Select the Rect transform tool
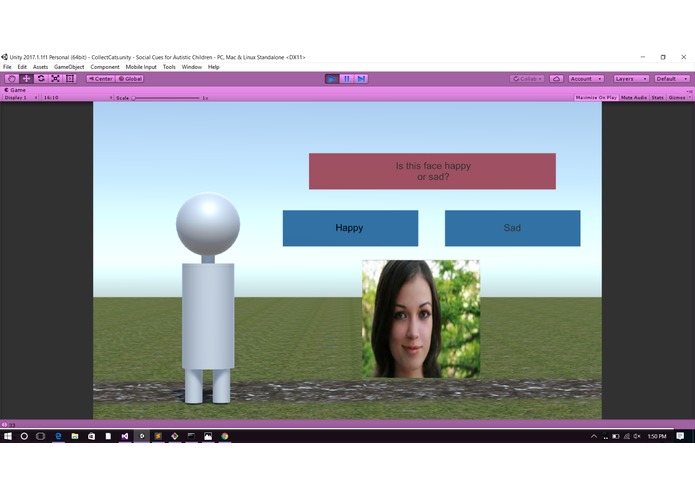Viewport: 695px width, 494px height. click(x=70, y=78)
